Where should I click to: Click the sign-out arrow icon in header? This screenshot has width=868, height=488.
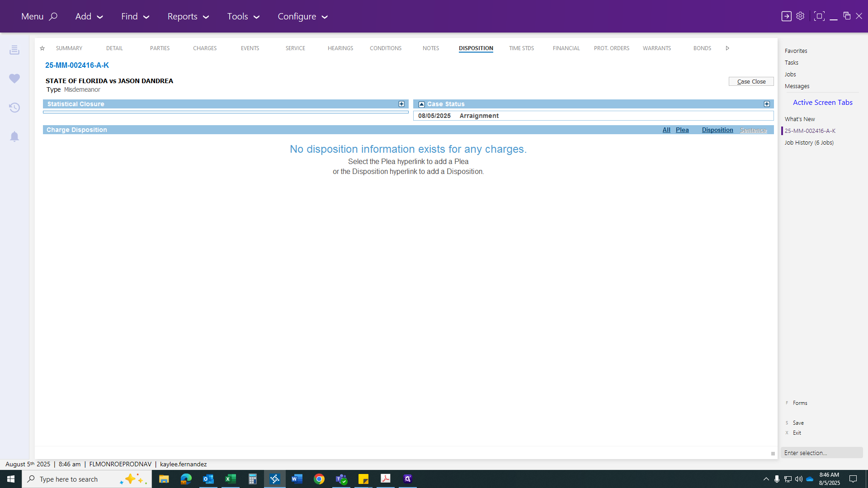pos(786,16)
